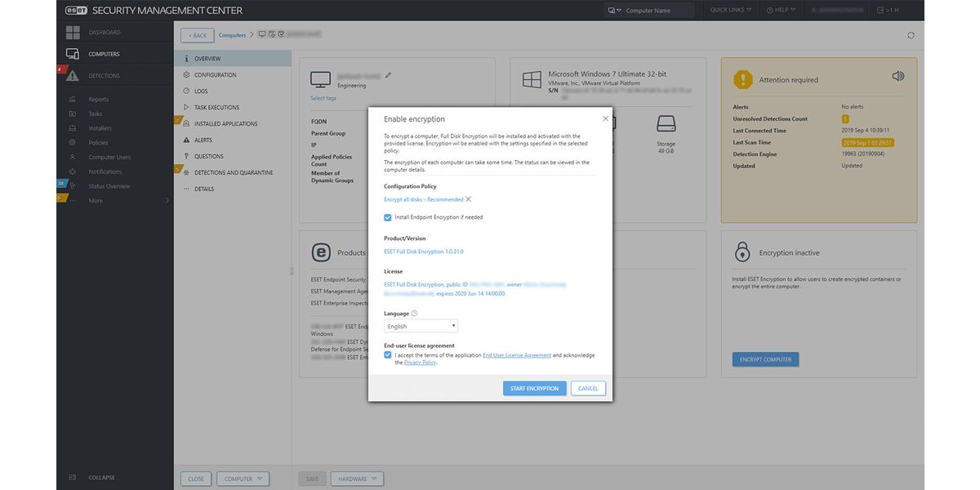Click the yellow Attention required alert icon
Viewport: 980px width, 490px height.
point(742,79)
